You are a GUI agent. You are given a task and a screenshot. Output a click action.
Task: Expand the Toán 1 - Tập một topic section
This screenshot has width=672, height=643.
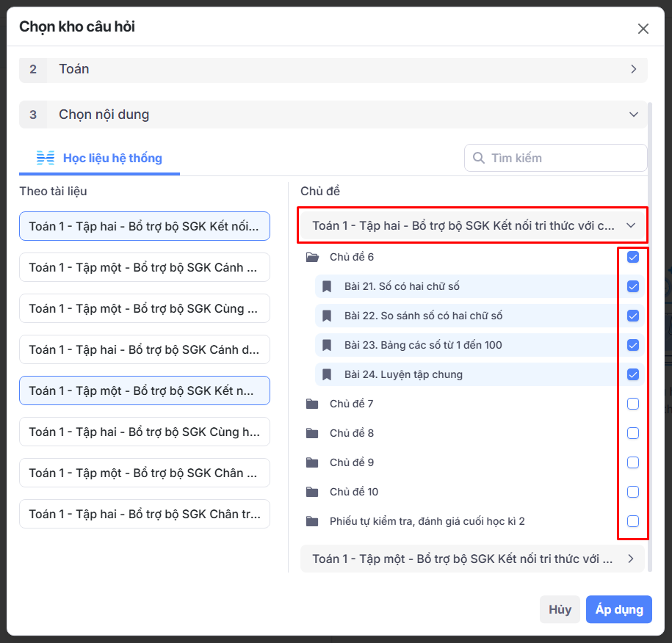point(630,559)
